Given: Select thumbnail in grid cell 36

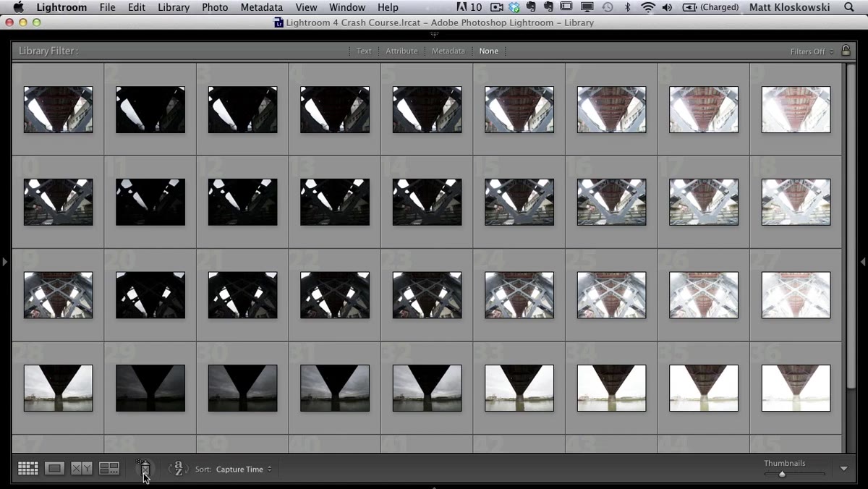Looking at the screenshot, I should click(x=796, y=388).
